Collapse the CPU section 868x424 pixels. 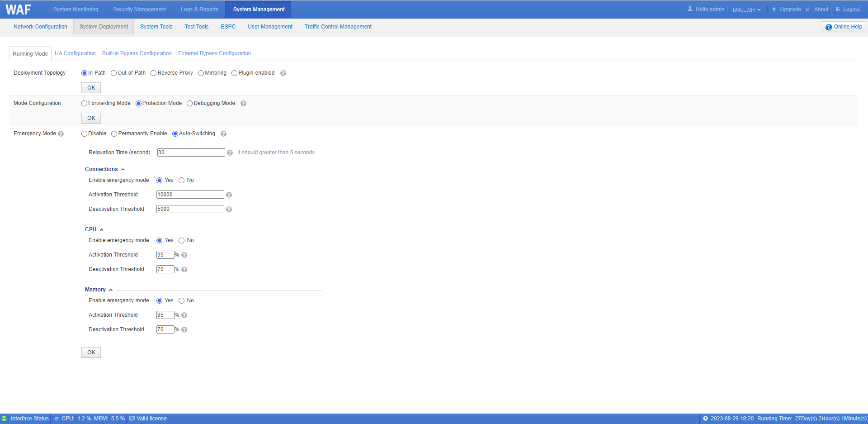[x=102, y=230]
